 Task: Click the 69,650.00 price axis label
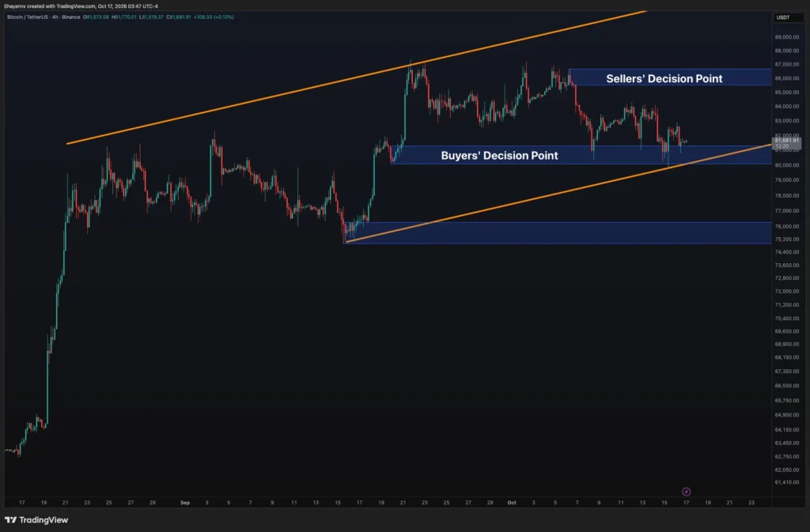coord(787,331)
